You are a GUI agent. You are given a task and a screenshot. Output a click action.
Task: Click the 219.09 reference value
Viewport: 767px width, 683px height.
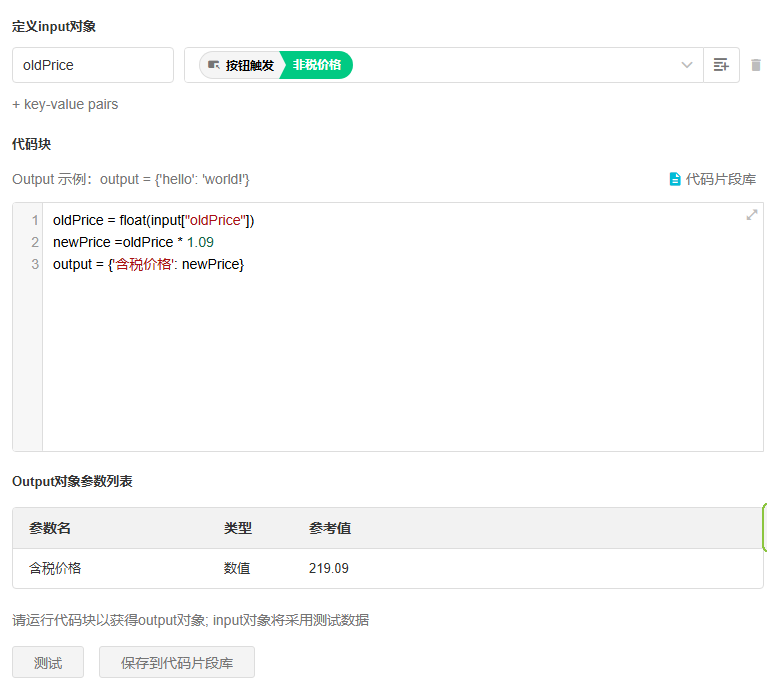pos(329,568)
